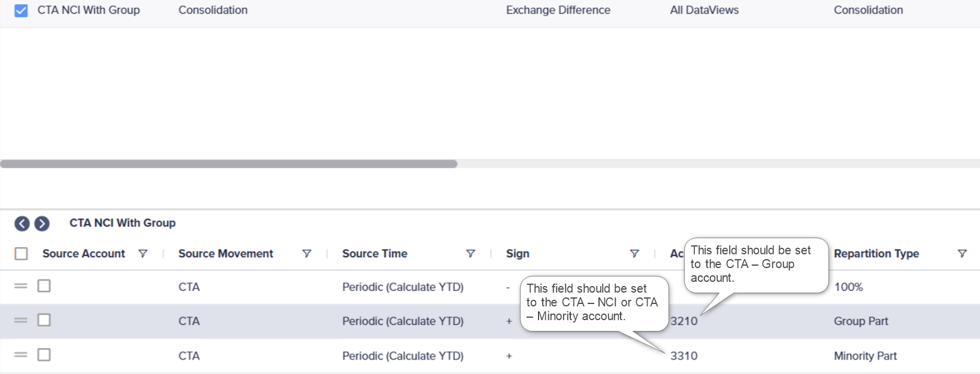980x374 pixels.
Task: Select the account cell showing 3310
Action: pos(684,356)
